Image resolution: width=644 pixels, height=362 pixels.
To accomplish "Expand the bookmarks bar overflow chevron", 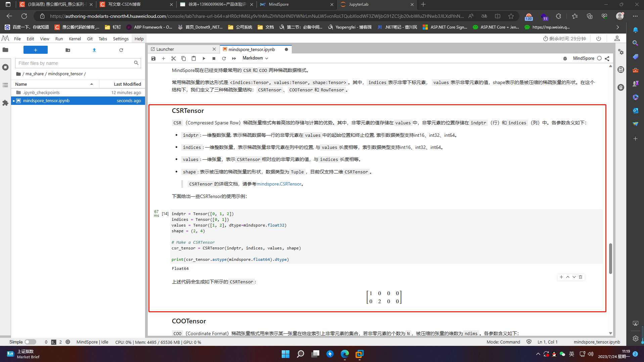I will [618, 27].
